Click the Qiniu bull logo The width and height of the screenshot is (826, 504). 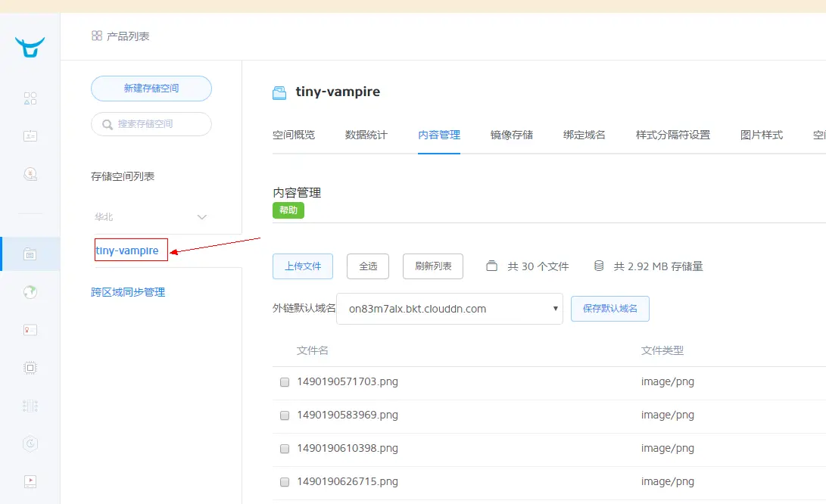pos(30,47)
